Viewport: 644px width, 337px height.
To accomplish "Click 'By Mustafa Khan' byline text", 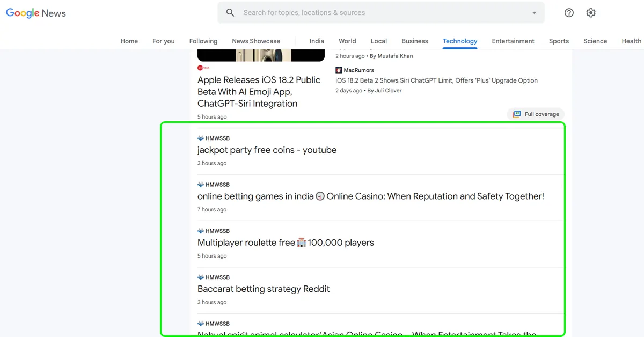I will (x=392, y=56).
